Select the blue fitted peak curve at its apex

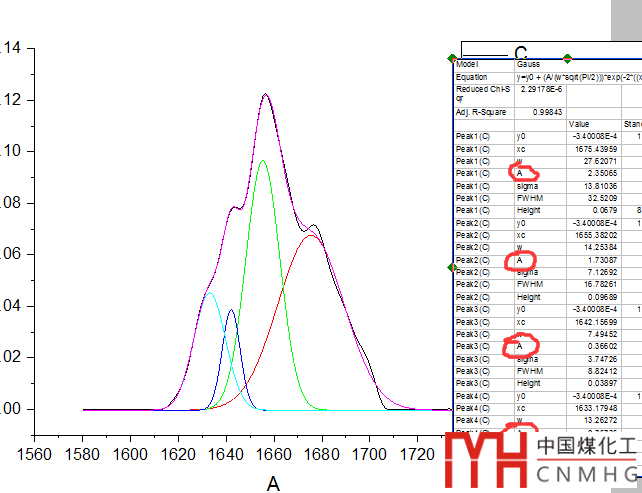click(231, 310)
